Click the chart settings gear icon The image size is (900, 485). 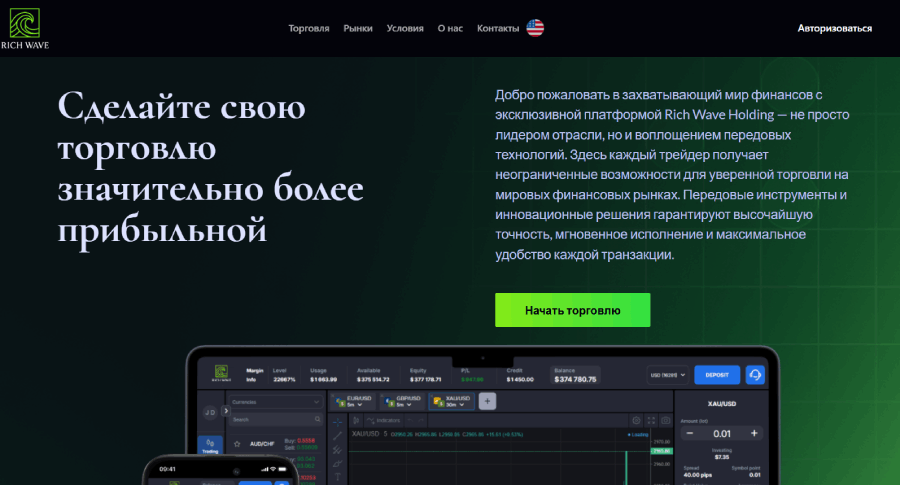click(636, 420)
